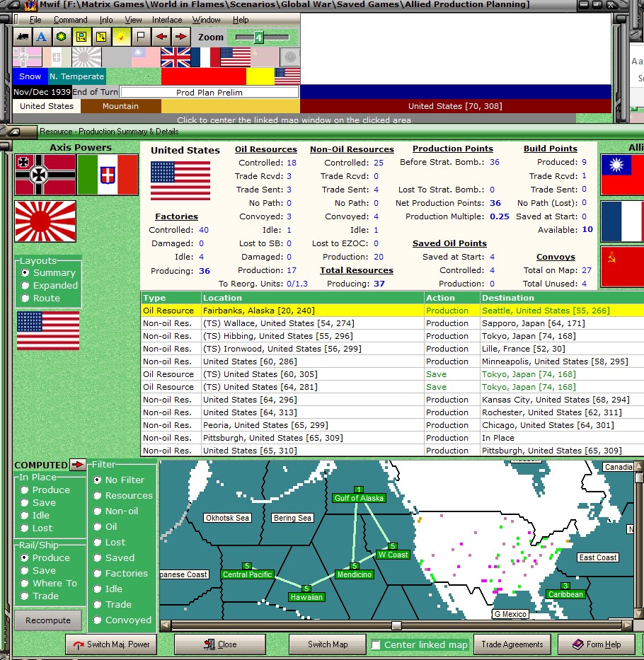Viewport: 644px width, 660px height.
Task: Select the Summary layout radio button
Action: [x=25, y=273]
